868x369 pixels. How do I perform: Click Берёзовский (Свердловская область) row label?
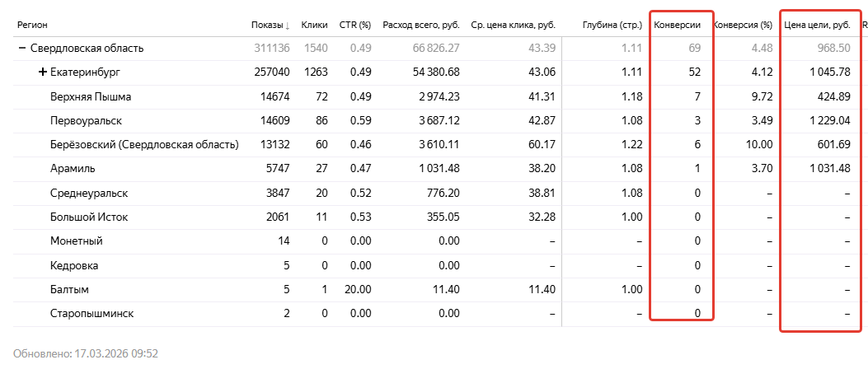click(144, 145)
